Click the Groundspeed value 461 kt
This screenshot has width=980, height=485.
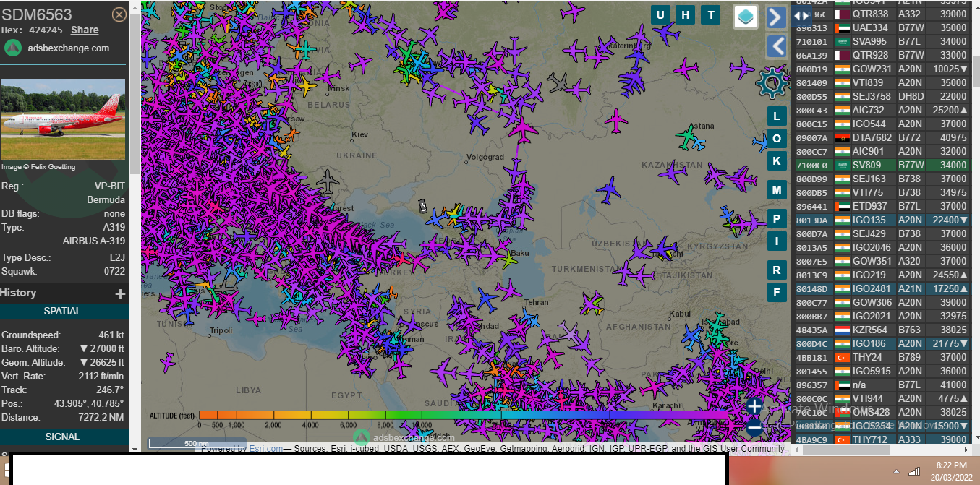(x=111, y=335)
